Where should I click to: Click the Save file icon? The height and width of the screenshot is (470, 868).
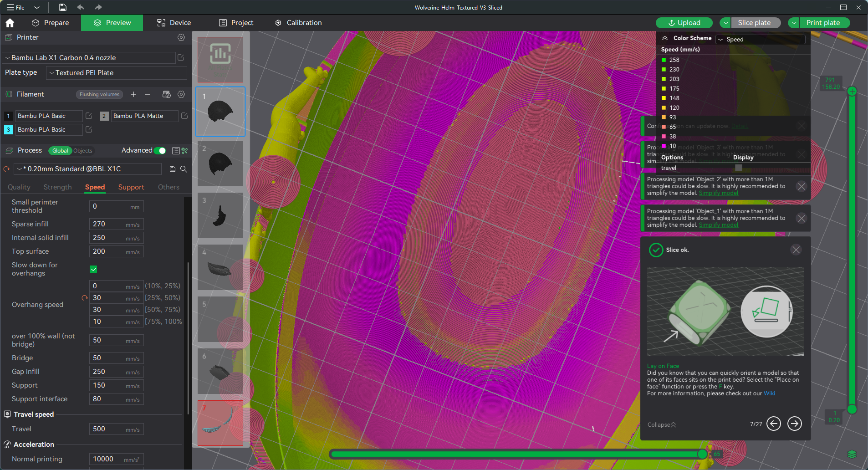[63, 7]
